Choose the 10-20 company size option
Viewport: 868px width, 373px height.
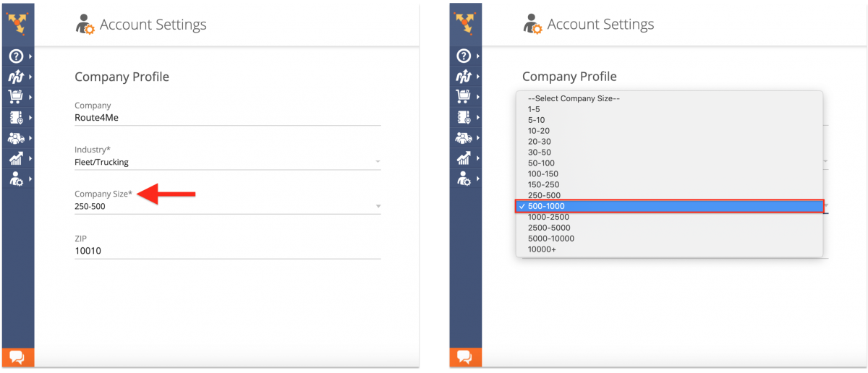(669, 131)
